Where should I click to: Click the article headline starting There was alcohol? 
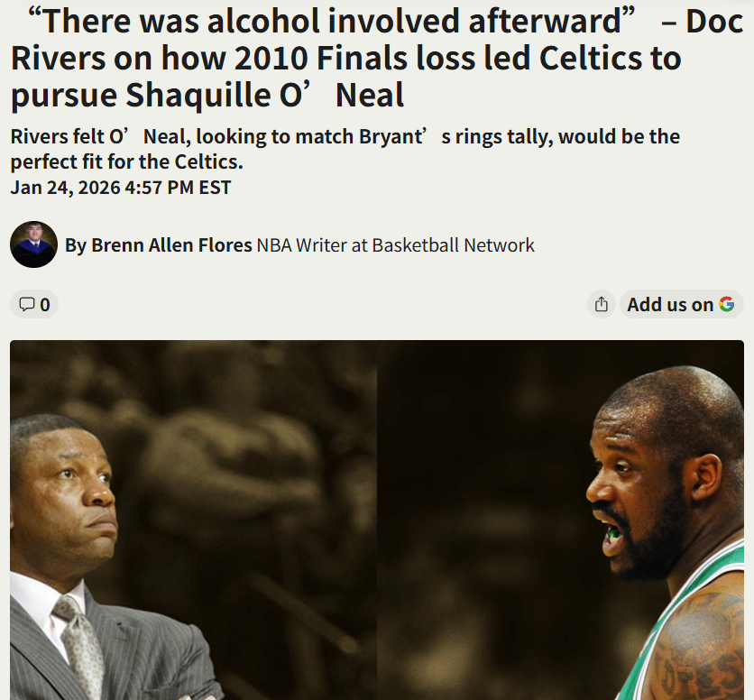coord(377,58)
